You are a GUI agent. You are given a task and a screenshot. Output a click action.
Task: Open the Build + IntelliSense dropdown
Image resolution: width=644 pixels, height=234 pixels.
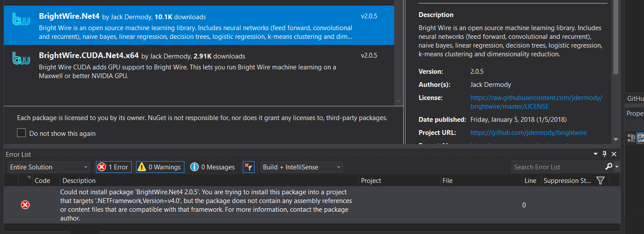[x=301, y=167]
